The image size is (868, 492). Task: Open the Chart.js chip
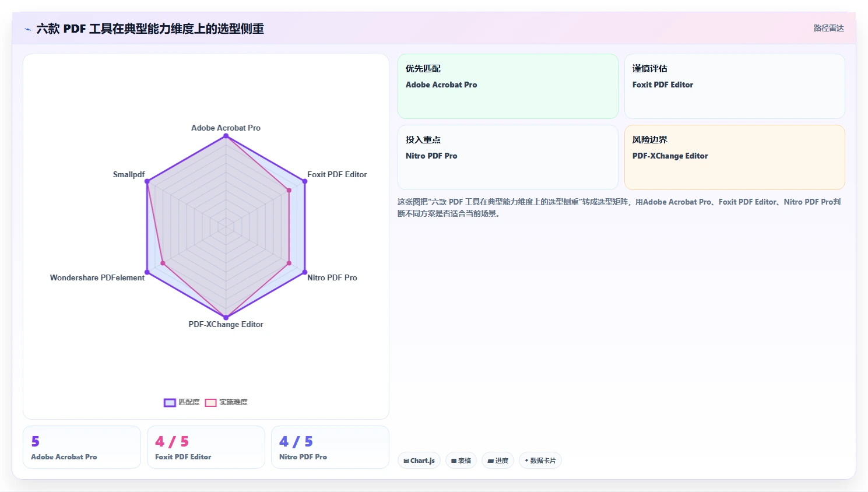pyautogui.click(x=419, y=461)
